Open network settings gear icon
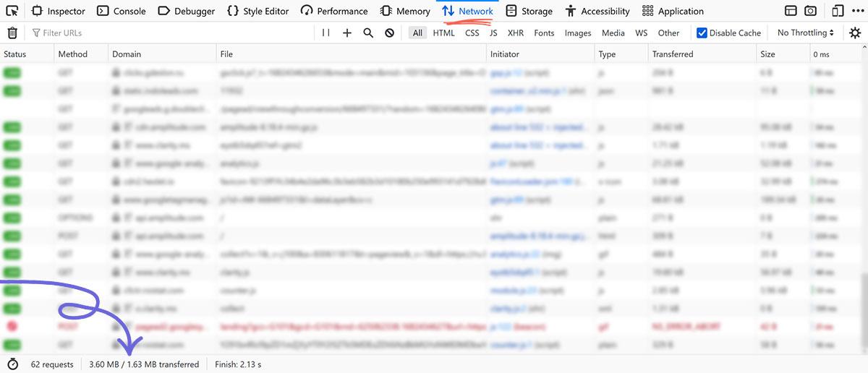 [855, 33]
